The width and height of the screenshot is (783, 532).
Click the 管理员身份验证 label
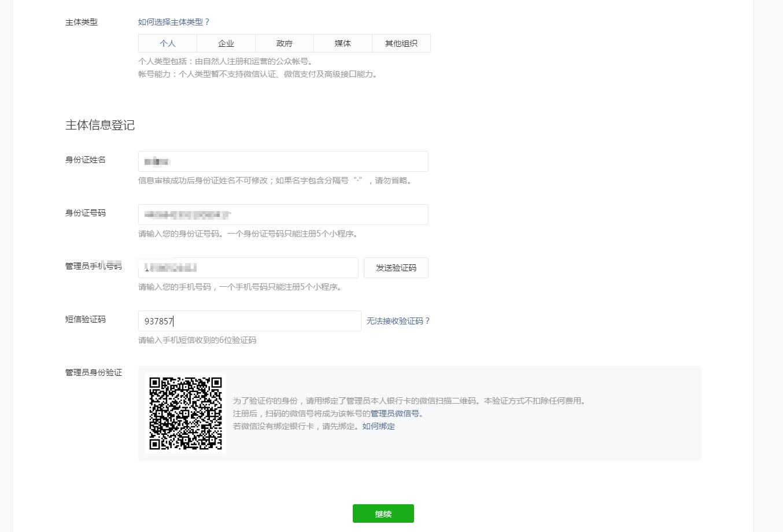pos(94,372)
